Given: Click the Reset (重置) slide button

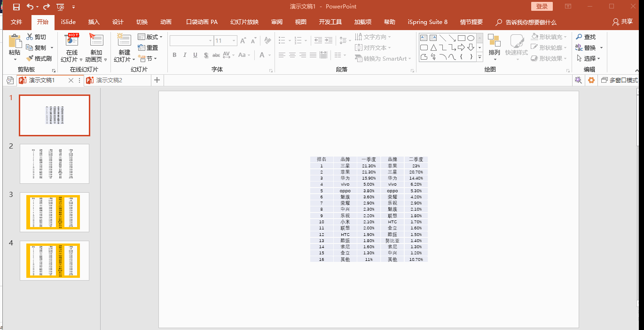Looking at the screenshot, I should coord(148,47).
